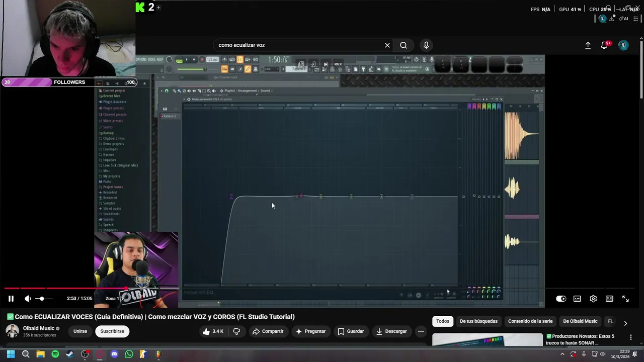Screen dimensions: 644x362
Task: Open the 'Current project' browser folder
Action: pos(112,90)
